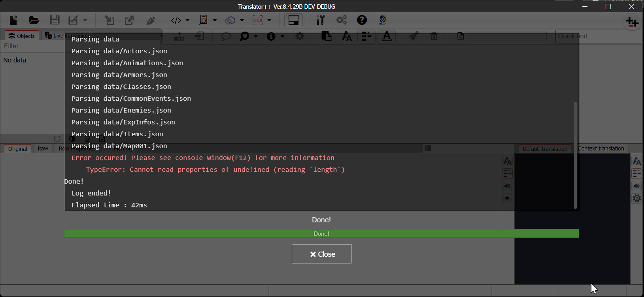Expand the info circle dropdown arrow
The width and height of the screenshot is (644, 297).
(x=282, y=37)
